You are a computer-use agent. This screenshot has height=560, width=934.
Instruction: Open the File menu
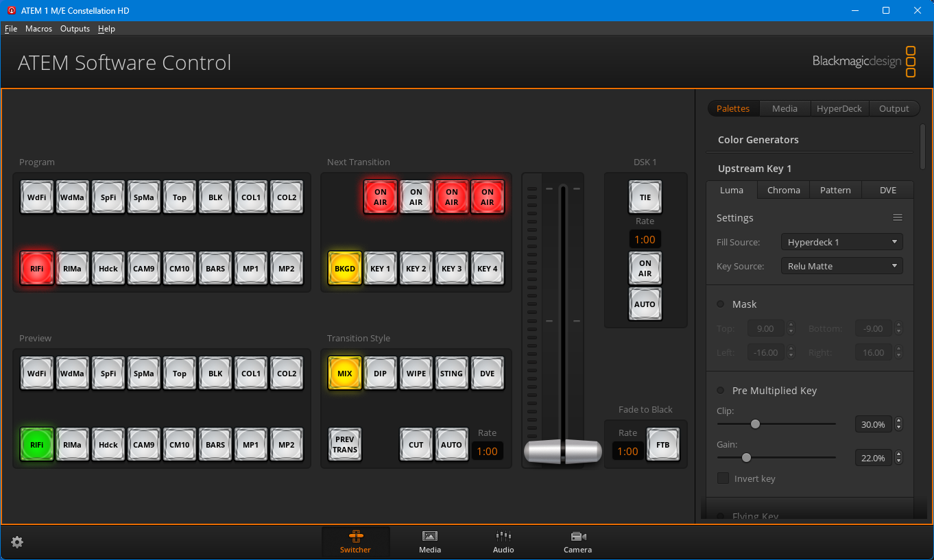click(x=11, y=29)
